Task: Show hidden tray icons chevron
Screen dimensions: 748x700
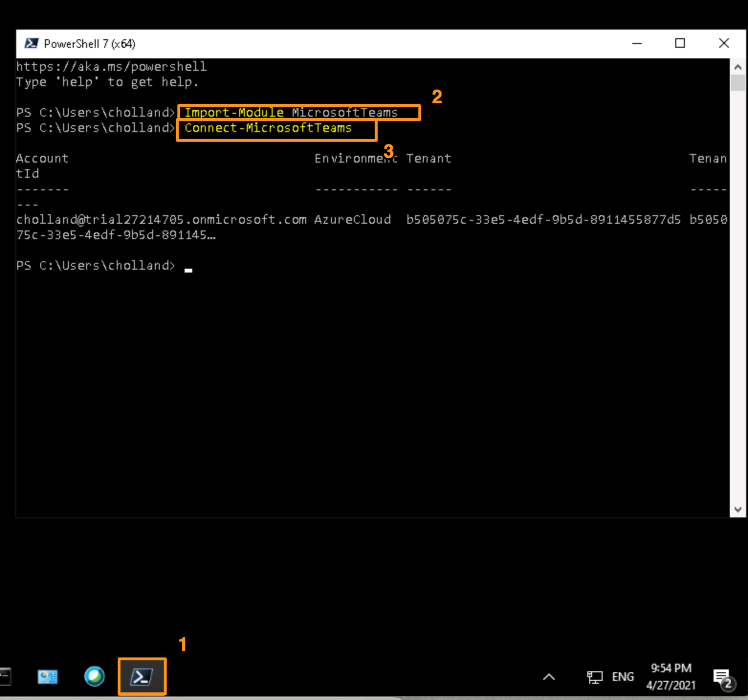Action: coord(549,677)
